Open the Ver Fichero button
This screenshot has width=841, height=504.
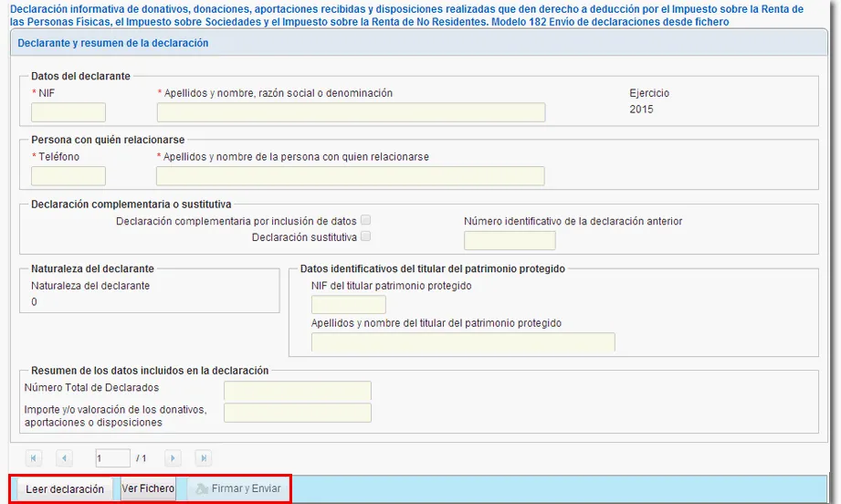148,488
